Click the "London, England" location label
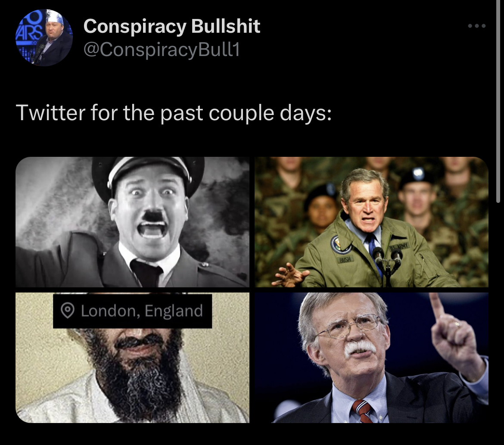Image resolution: width=504 pixels, height=445 pixels. tap(142, 311)
